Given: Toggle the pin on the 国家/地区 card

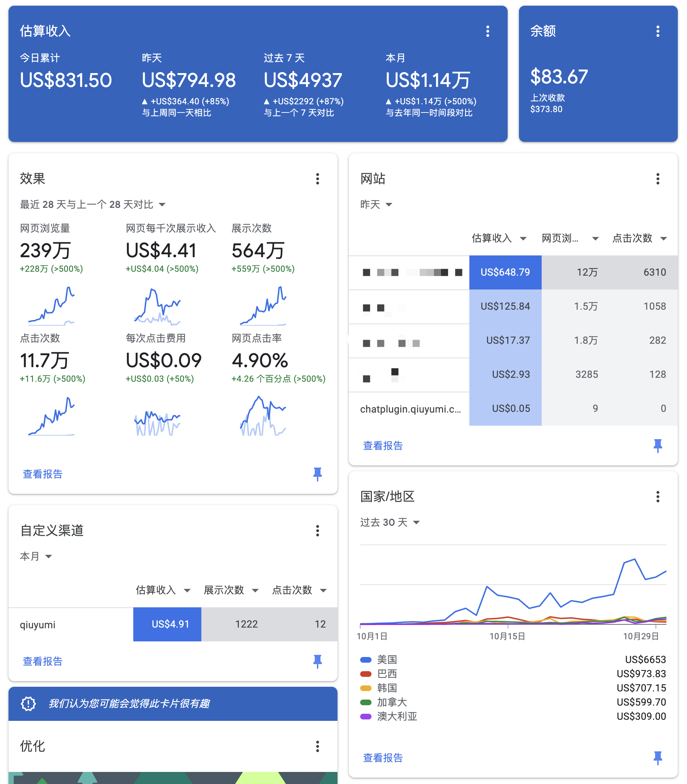Looking at the screenshot, I should tap(658, 758).
